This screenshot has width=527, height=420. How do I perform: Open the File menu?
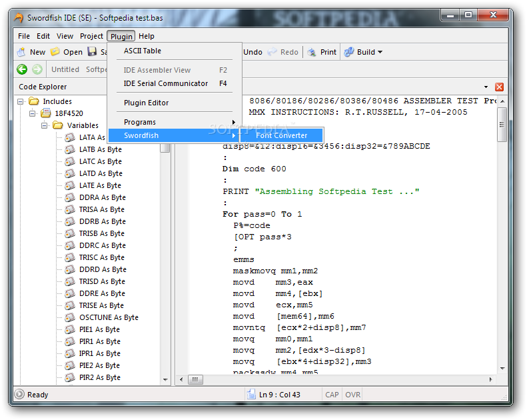pos(24,36)
